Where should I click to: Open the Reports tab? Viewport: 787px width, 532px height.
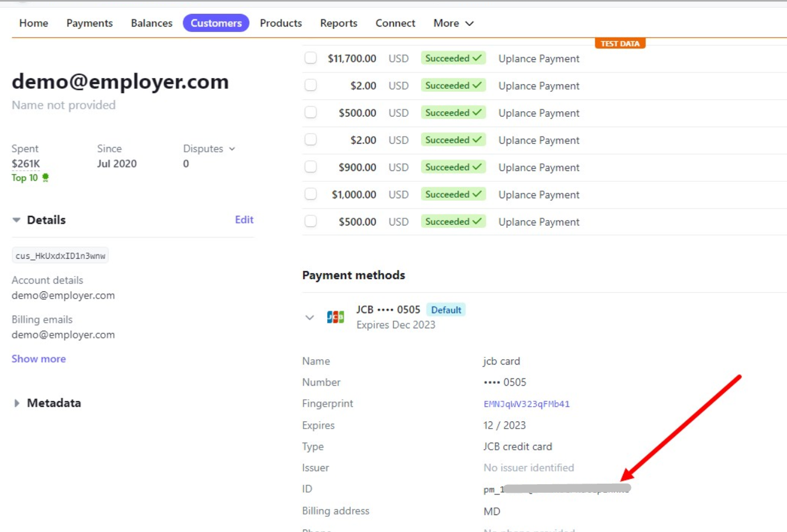click(x=339, y=23)
